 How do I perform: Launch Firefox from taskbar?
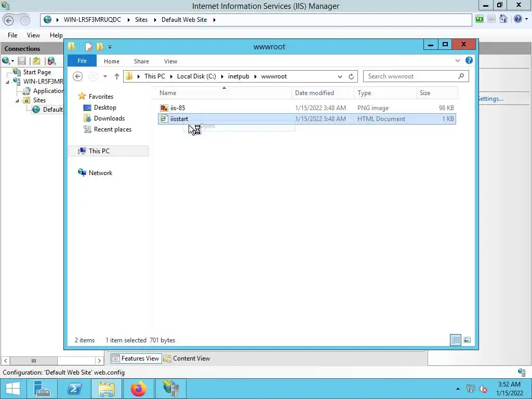pyautogui.click(x=138, y=389)
